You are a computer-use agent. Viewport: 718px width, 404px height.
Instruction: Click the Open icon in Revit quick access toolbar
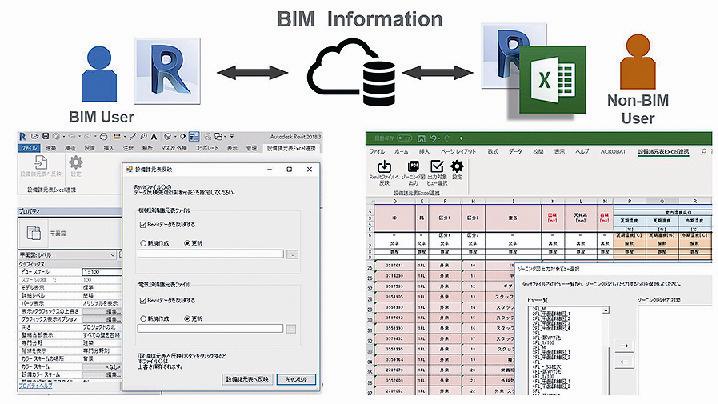pyautogui.click(x=35, y=136)
